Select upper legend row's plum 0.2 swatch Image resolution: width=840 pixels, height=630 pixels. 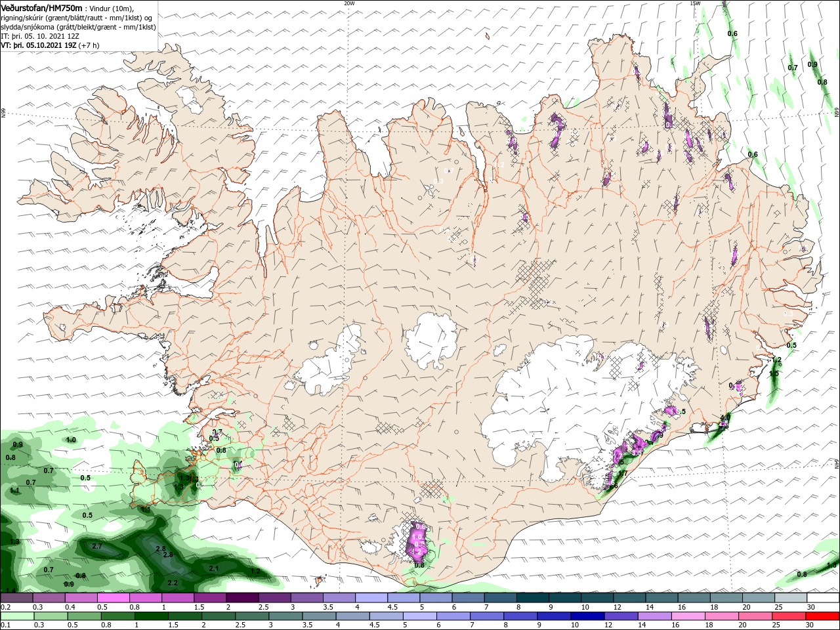[16, 598]
